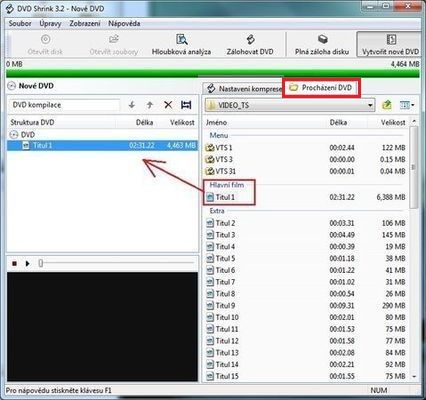Click the delete X icon in the compilation toolbar

click(168, 105)
